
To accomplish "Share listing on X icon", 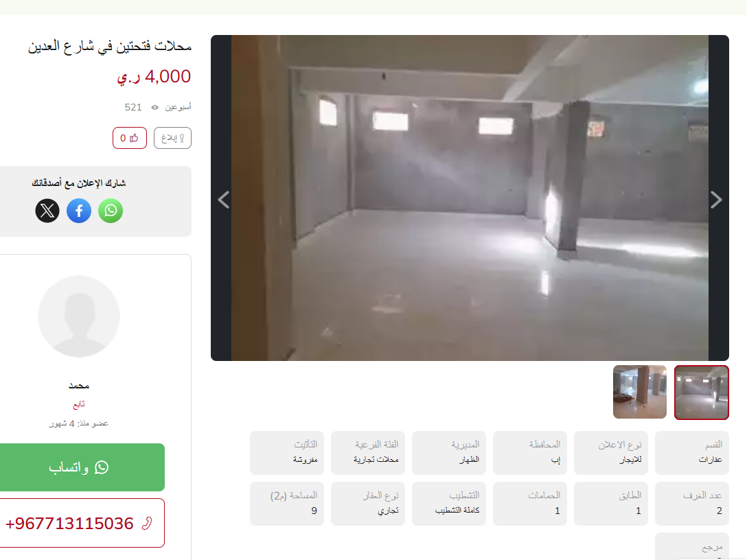I will 47,211.
